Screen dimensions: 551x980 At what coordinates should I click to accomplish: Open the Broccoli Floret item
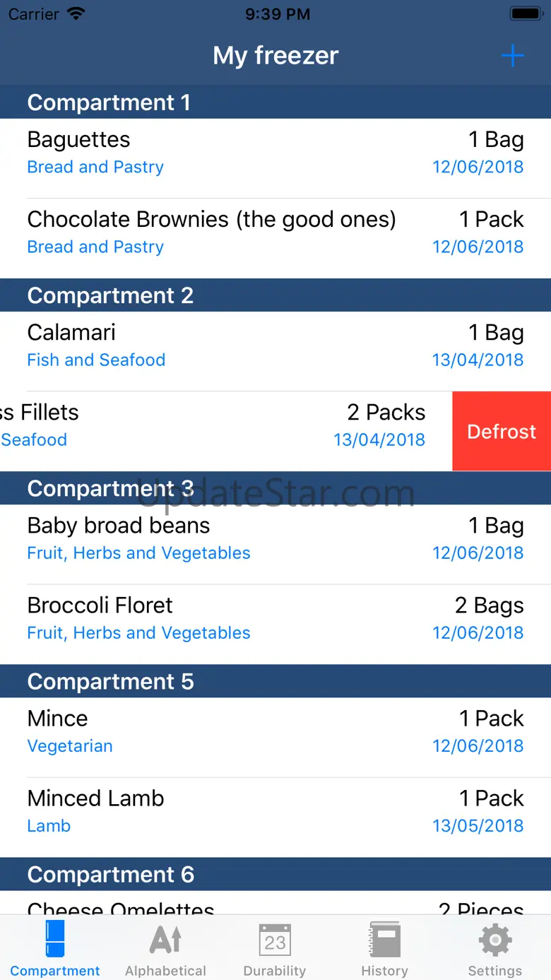click(275, 618)
